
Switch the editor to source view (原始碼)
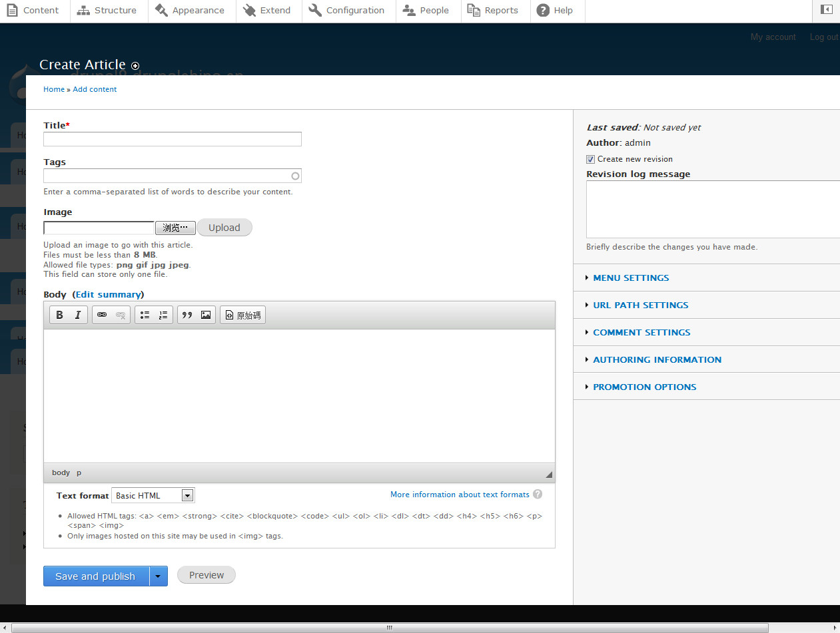point(242,314)
